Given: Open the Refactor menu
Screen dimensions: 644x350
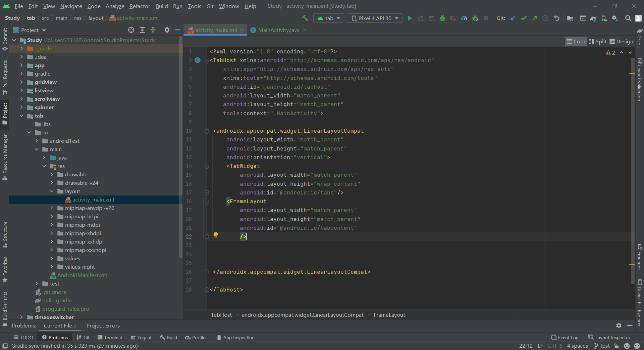Looking at the screenshot, I should tap(140, 6).
